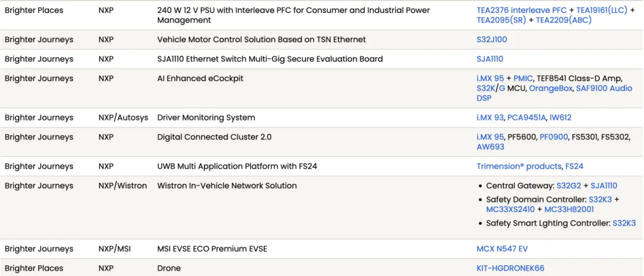The height and width of the screenshot is (276, 644).
Task: Open the MC33XS2410 link
Action: (x=510, y=209)
